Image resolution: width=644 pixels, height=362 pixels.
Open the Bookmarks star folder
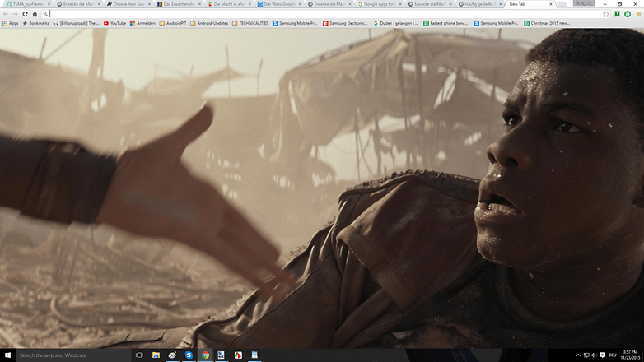pos(35,23)
